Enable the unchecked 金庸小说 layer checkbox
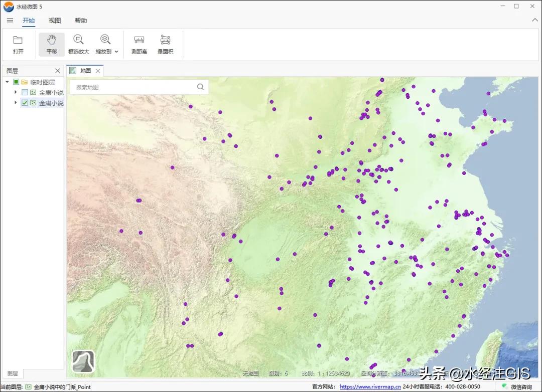 (25, 92)
